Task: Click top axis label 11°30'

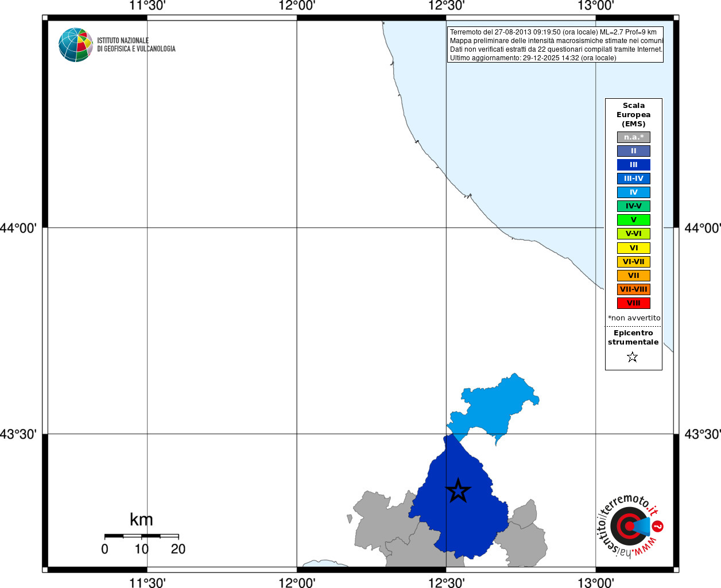Action: coord(148,6)
